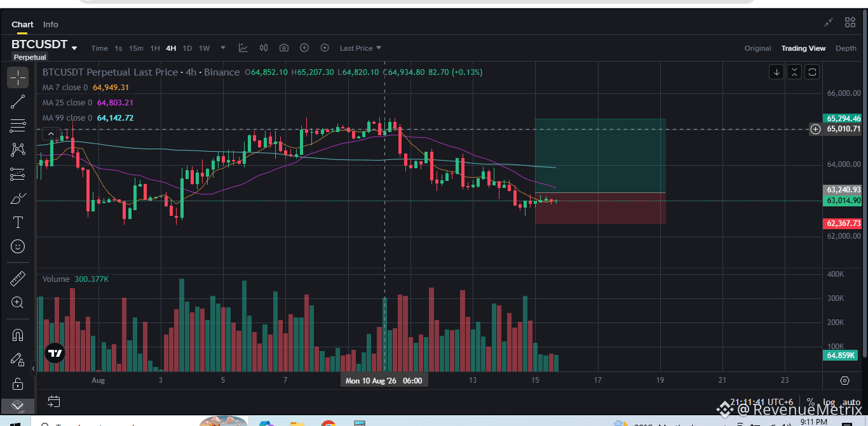The width and height of the screenshot is (868, 426).
Task: Click the fullscreen pane bracket button
Action: pyautogui.click(x=812, y=72)
